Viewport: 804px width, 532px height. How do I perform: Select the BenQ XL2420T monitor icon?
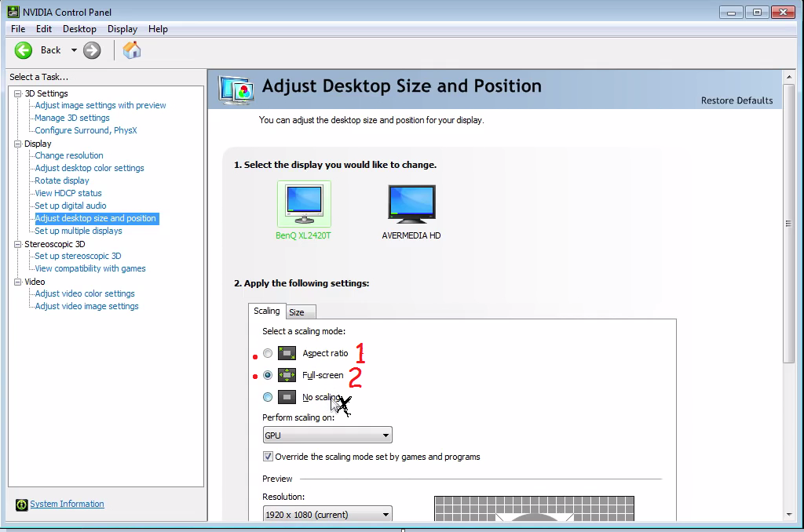click(x=304, y=203)
